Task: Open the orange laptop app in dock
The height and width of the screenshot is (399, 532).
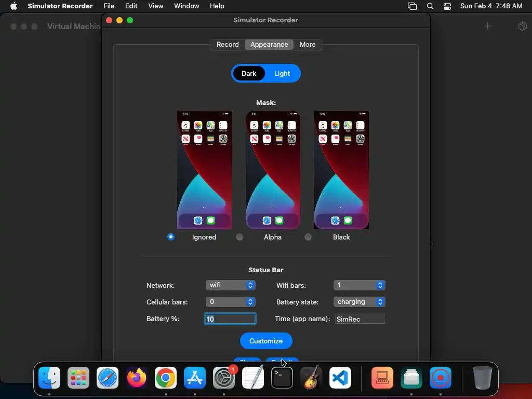Action: (x=382, y=378)
